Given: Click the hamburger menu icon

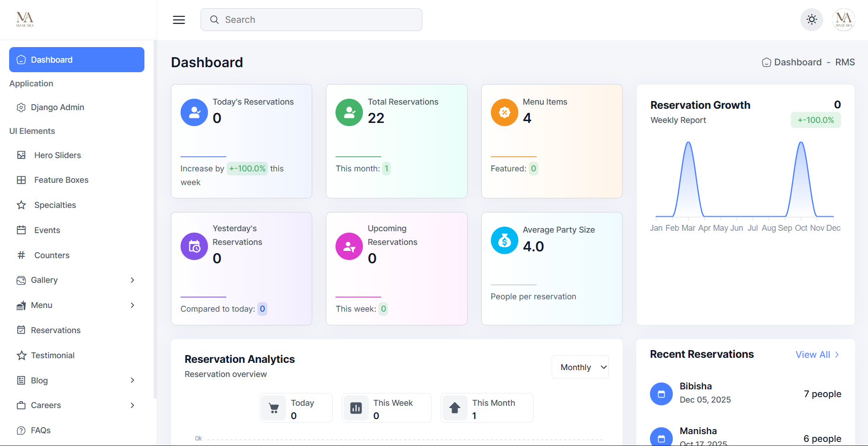Looking at the screenshot, I should coord(179,20).
